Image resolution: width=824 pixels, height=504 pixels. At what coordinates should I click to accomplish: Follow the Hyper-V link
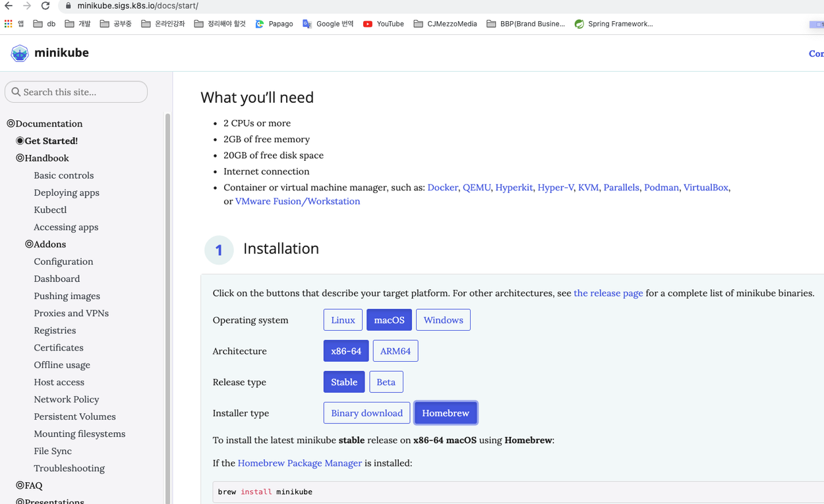point(556,187)
